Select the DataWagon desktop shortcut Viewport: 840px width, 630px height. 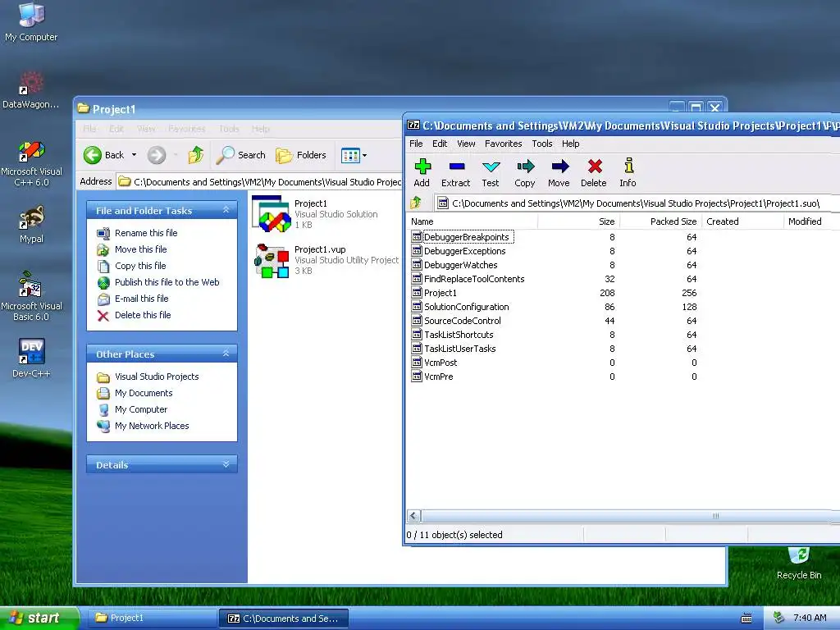[x=31, y=90]
